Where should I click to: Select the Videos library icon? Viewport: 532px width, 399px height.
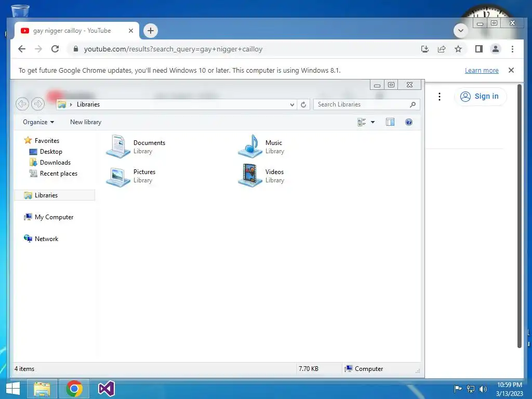[x=250, y=176]
